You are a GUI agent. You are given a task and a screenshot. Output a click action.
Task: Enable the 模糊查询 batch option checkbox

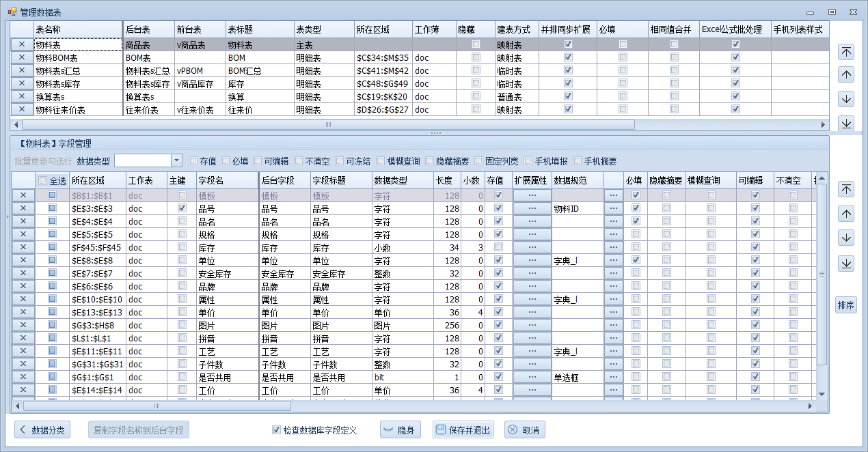(x=381, y=161)
